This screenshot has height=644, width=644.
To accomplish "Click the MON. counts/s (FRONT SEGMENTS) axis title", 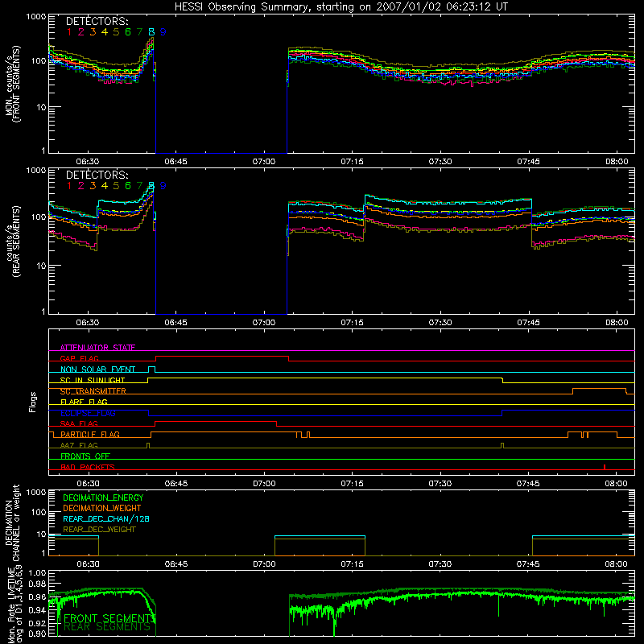I will (12, 84).
